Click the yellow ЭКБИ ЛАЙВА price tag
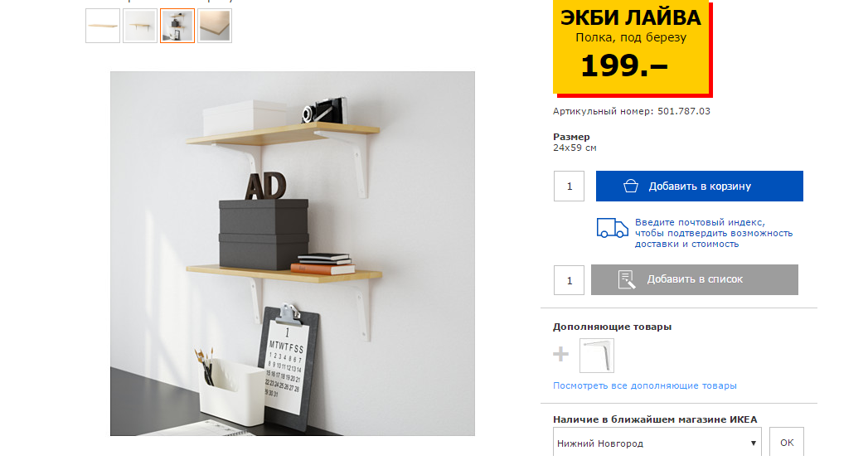 [632, 47]
